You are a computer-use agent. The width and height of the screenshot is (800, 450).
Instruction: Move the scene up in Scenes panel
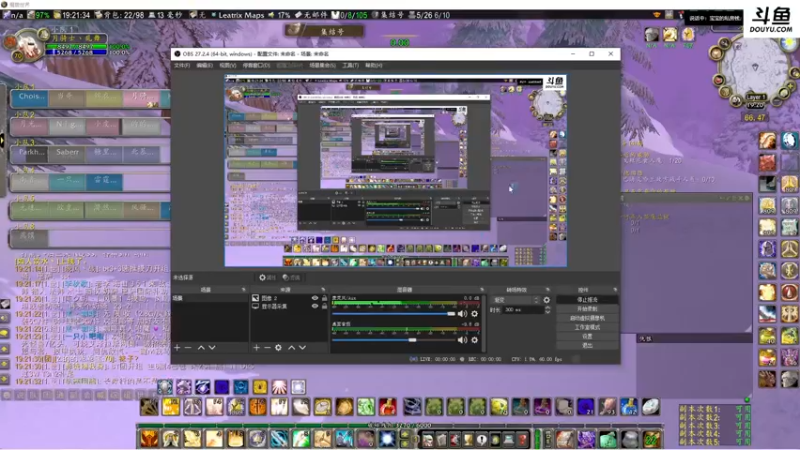pyautogui.click(x=201, y=347)
